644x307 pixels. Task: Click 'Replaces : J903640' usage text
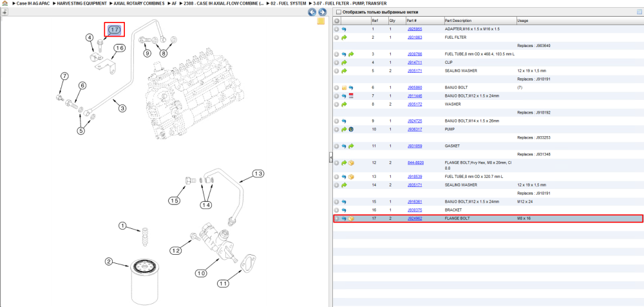point(533,46)
